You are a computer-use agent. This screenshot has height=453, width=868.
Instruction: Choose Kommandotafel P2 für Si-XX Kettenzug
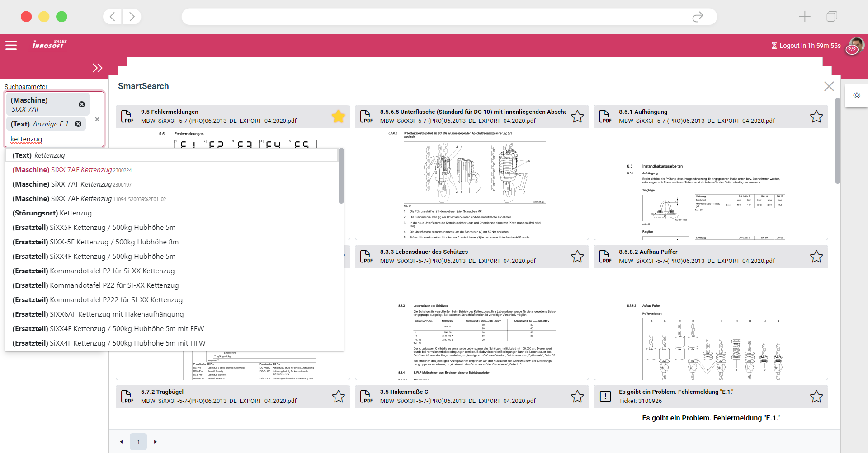(172, 271)
